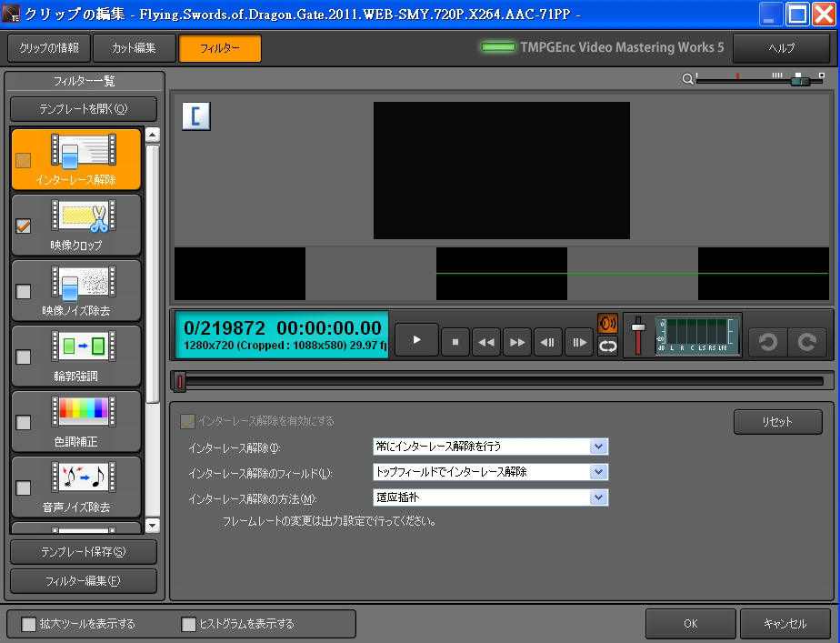This screenshot has height=643, width=840.
Task: Click the rewind button
Action: 486,342
